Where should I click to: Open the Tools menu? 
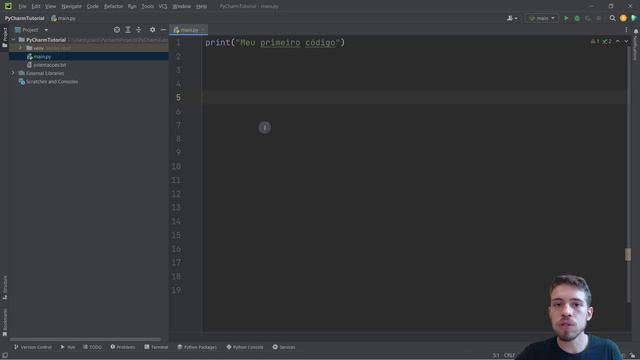pyautogui.click(x=148, y=6)
